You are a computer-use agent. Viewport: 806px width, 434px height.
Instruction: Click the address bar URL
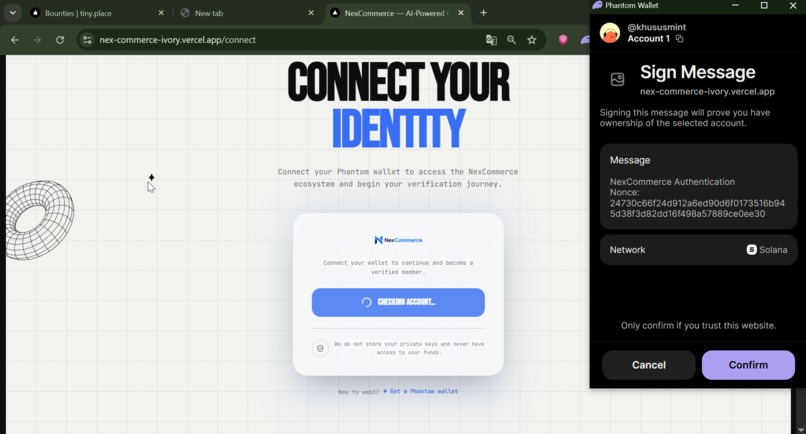pyautogui.click(x=177, y=40)
